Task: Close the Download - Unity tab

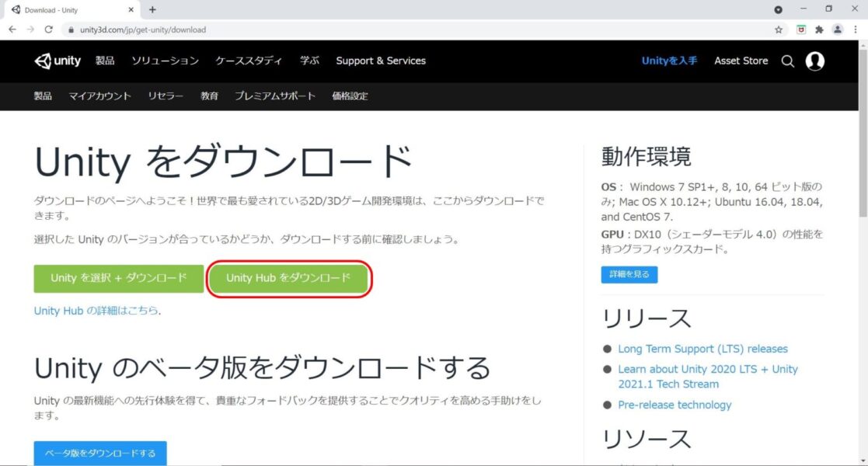Action: 131,9
